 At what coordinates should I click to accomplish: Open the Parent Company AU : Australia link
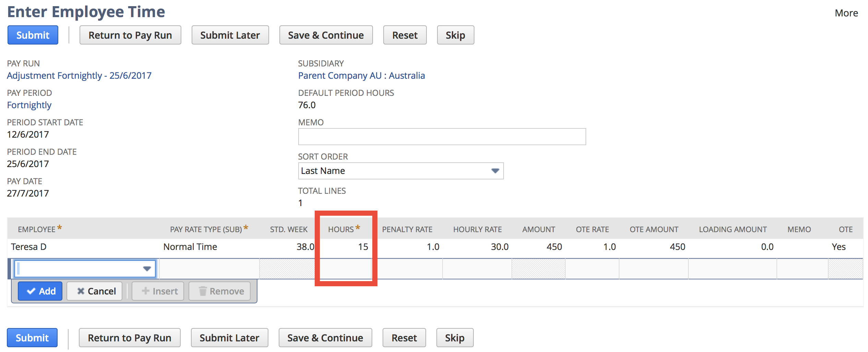tap(361, 75)
